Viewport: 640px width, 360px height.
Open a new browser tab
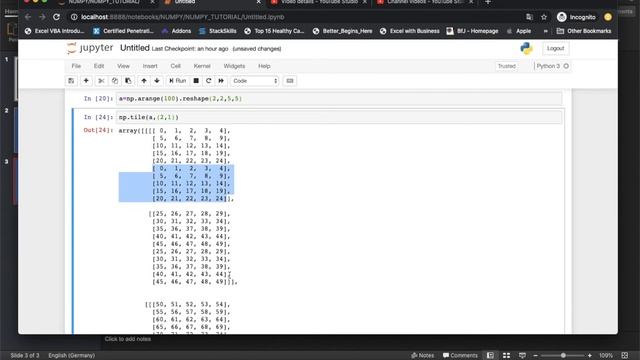tap(488, 2)
